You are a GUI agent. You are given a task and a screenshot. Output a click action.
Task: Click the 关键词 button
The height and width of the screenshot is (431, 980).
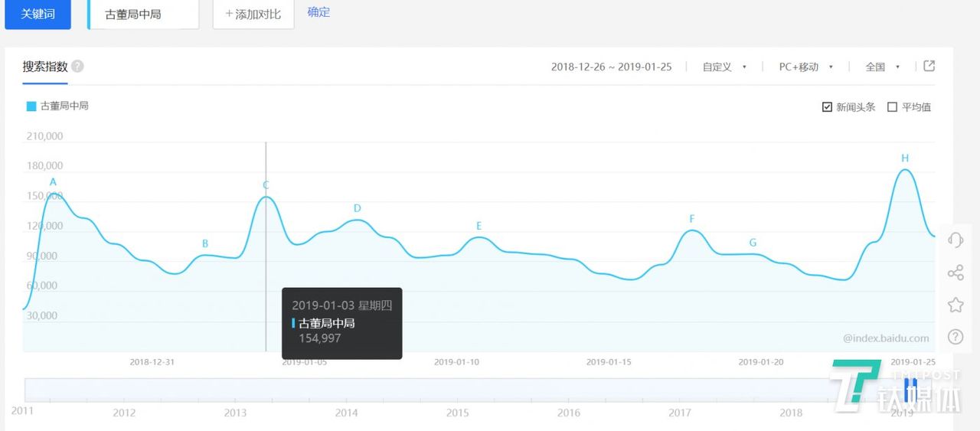click(x=38, y=15)
